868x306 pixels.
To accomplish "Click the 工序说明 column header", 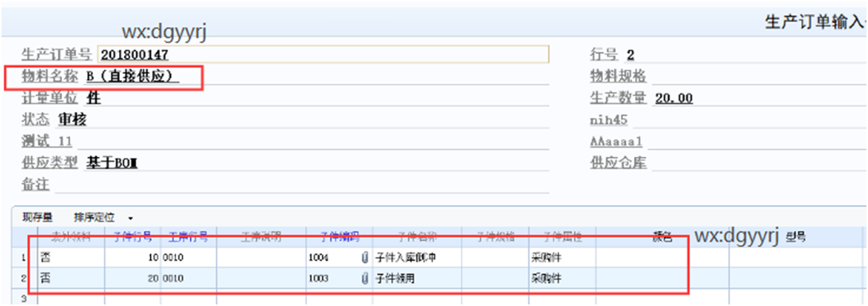I will tap(261, 237).
